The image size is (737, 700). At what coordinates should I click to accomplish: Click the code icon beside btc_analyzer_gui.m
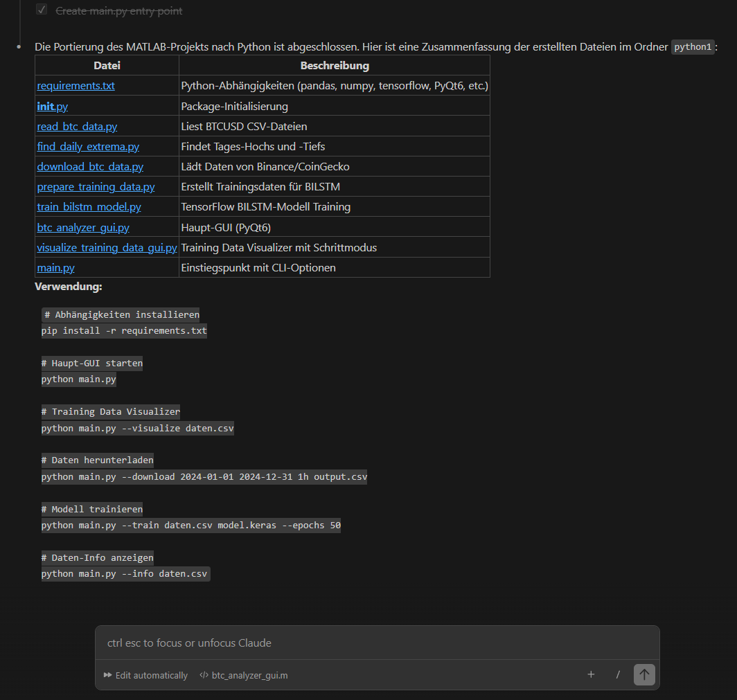(x=204, y=675)
